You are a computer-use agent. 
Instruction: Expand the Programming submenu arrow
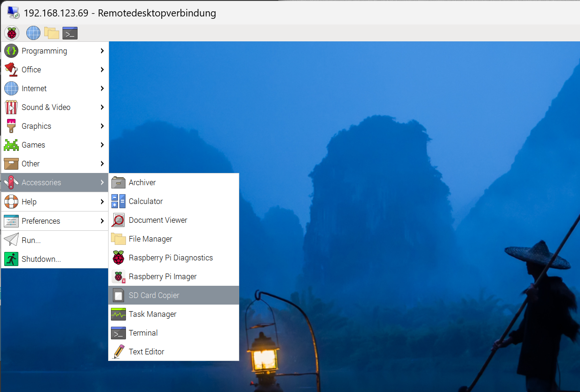[x=102, y=51]
